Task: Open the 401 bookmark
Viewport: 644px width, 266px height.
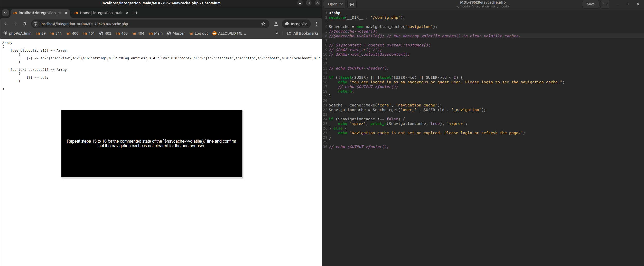Action: click(x=89, y=33)
